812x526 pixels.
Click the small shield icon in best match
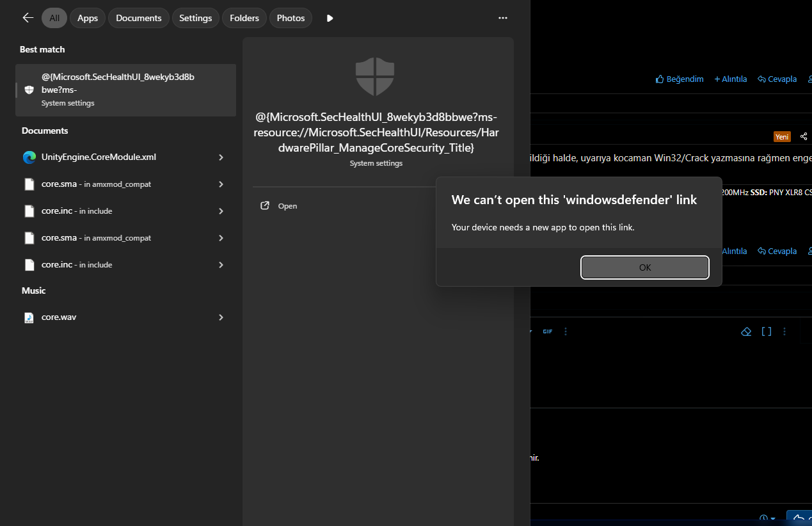(29, 90)
